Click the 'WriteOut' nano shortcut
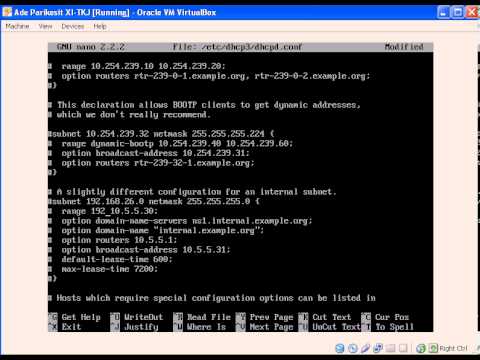 [144, 317]
